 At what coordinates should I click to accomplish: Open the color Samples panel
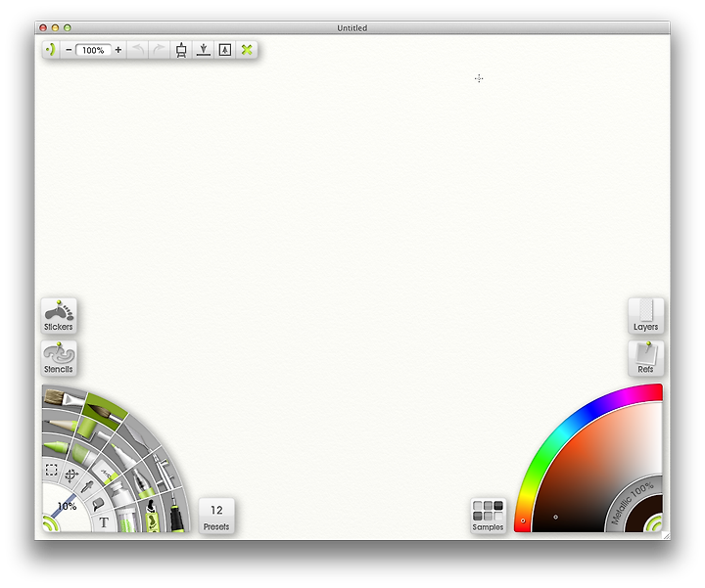(488, 516)
